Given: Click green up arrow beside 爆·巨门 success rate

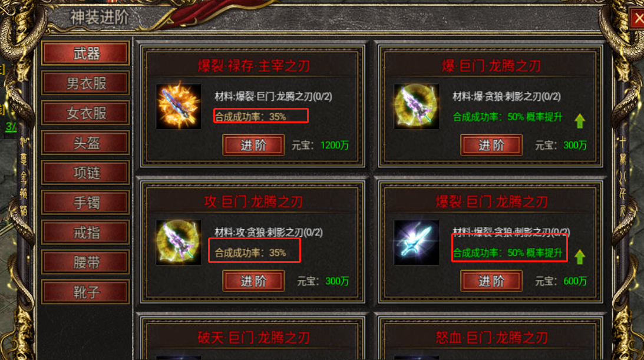Looking at the screenshot, I should tap(580, 121).
